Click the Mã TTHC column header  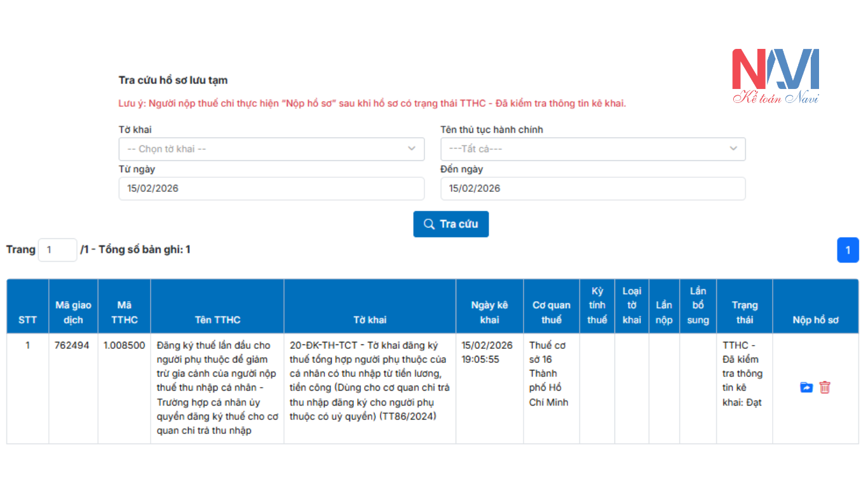(x=125, y=312)
